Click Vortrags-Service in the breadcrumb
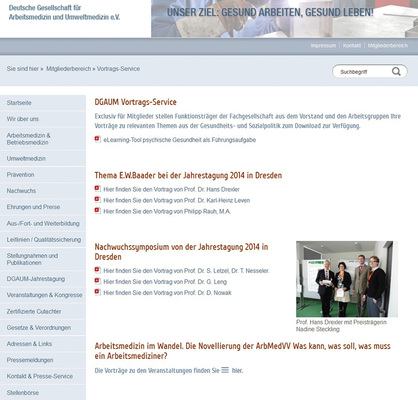The width and height of the screenshot is (418, 400). click(118, 69)
